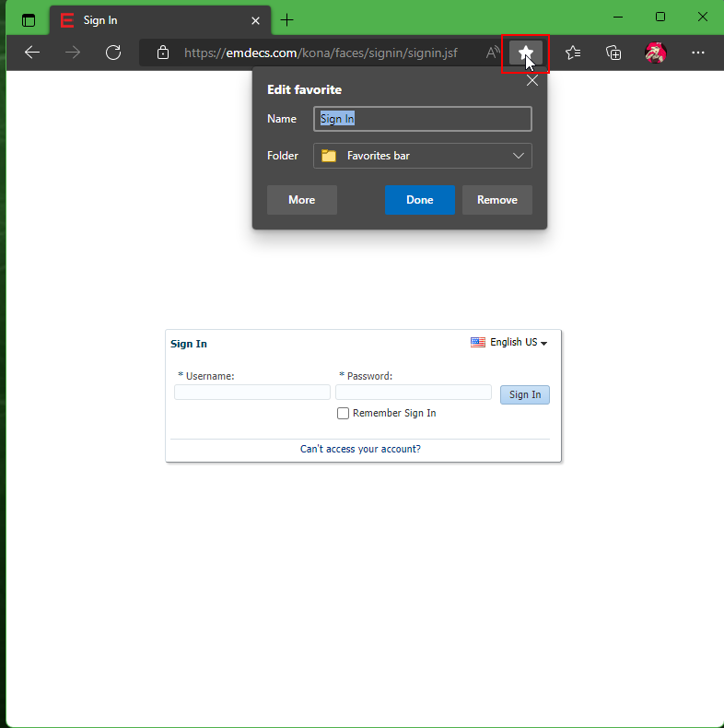Open the Read aloud icon
Screen dimensions: 724x728
click(493, 53)
